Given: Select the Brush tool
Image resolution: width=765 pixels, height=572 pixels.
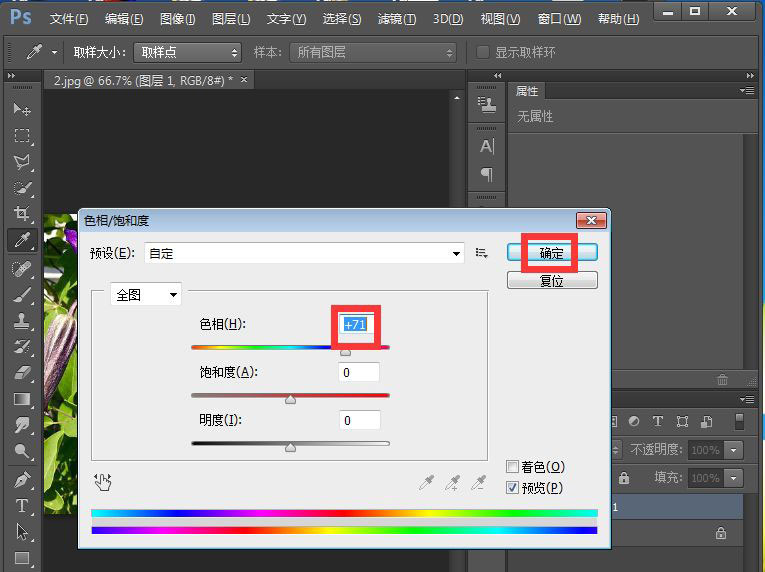Looking at the screenshot, I should tap(22, 295).
